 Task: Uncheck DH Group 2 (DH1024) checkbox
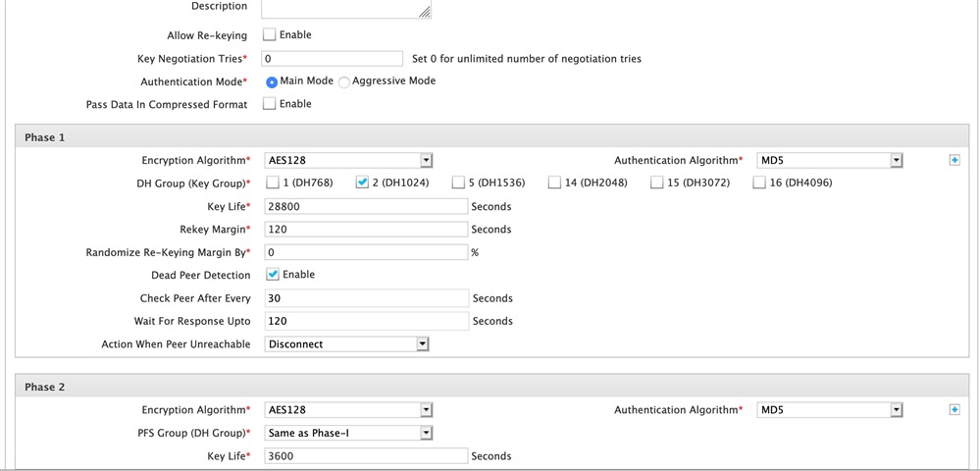click(362, 183)
